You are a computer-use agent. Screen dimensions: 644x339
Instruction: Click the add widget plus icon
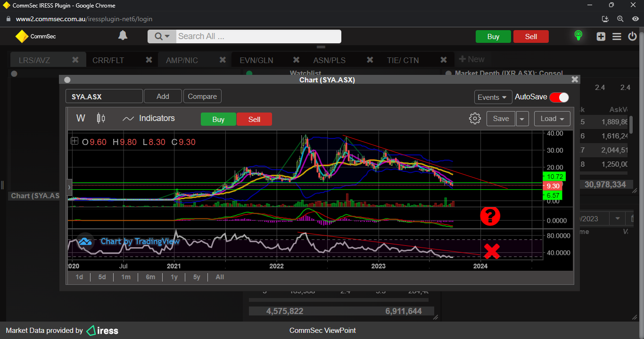click(x=601, y=36)
